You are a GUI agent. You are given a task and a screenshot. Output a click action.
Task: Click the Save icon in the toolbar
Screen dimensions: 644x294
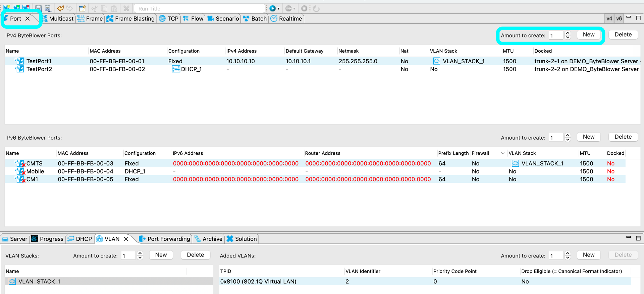[x=38, y=8]
